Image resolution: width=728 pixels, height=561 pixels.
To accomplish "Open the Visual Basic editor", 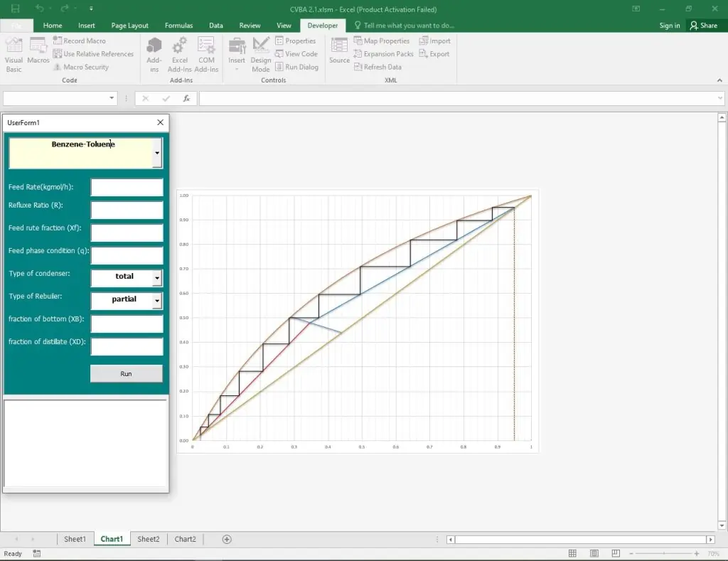I will (x=14, y=54).
